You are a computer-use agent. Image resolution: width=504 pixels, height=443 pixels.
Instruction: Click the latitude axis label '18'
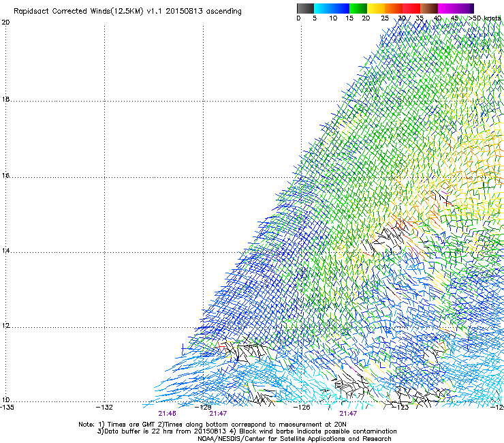click(x=5, y=100)
